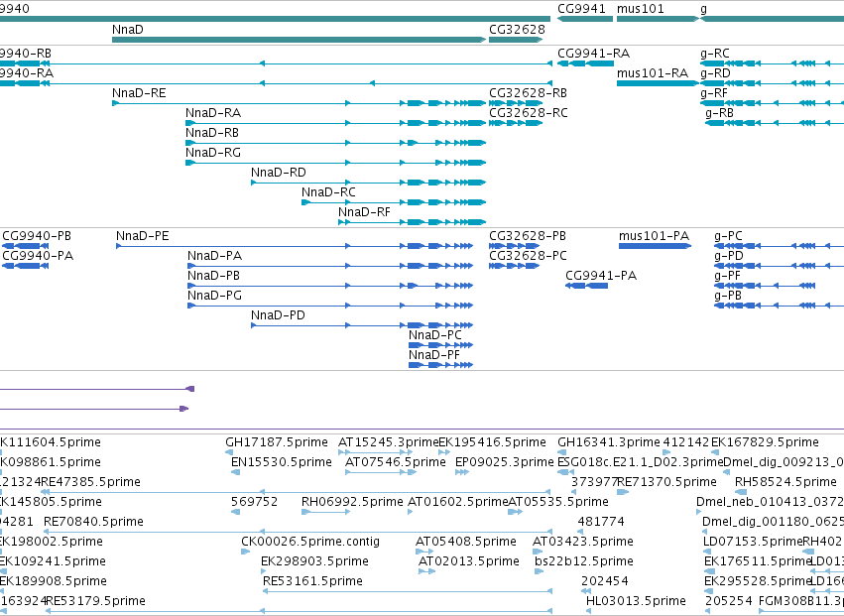
Task: Click the RH06992.5prime EST label
Action: click(352, 502)
